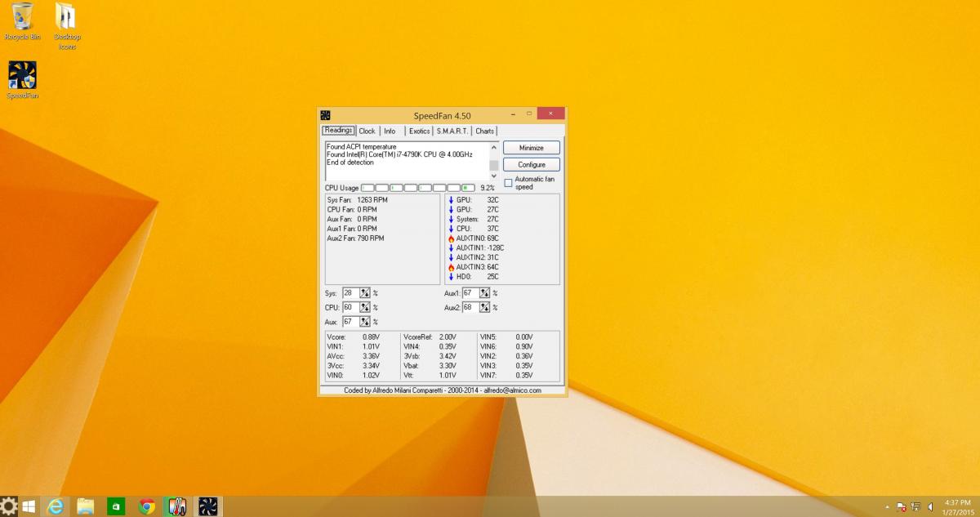
Task: Click the volume speaker tray icon
Action: (x=930, y=507)
